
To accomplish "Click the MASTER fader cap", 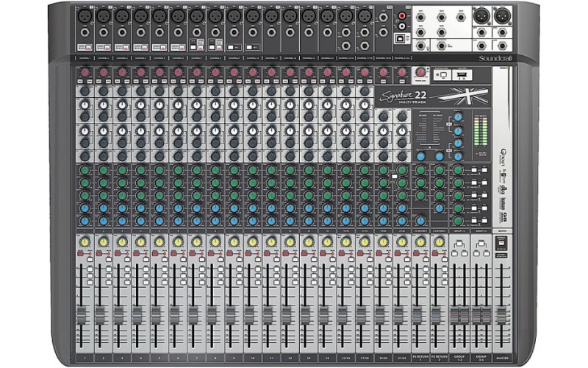I will point(501,316).
